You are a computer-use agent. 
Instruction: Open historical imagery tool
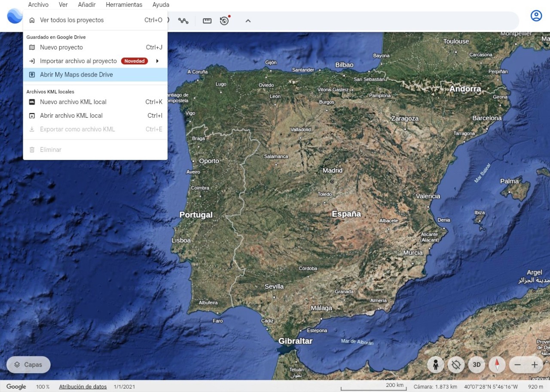[224, 21]
